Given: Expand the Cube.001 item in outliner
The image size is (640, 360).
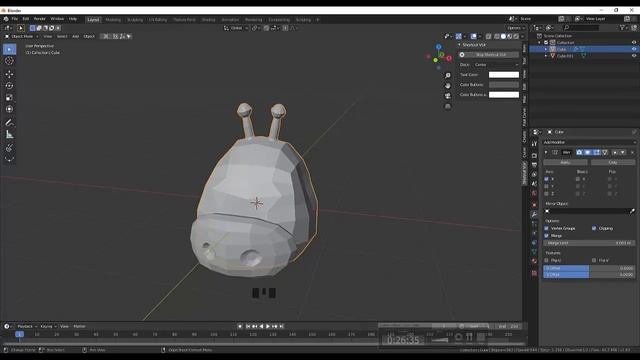Looking at the screenshot, I should coord(546,56).
